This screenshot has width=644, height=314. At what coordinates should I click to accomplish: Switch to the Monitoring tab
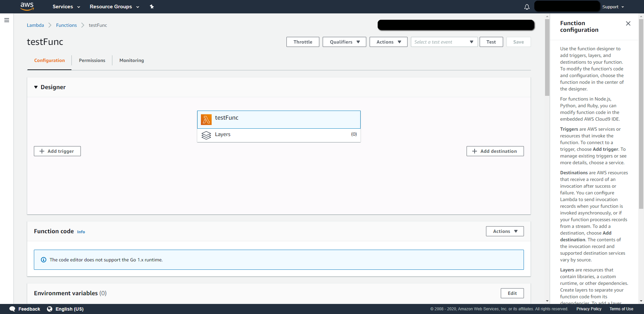(131, 60)
